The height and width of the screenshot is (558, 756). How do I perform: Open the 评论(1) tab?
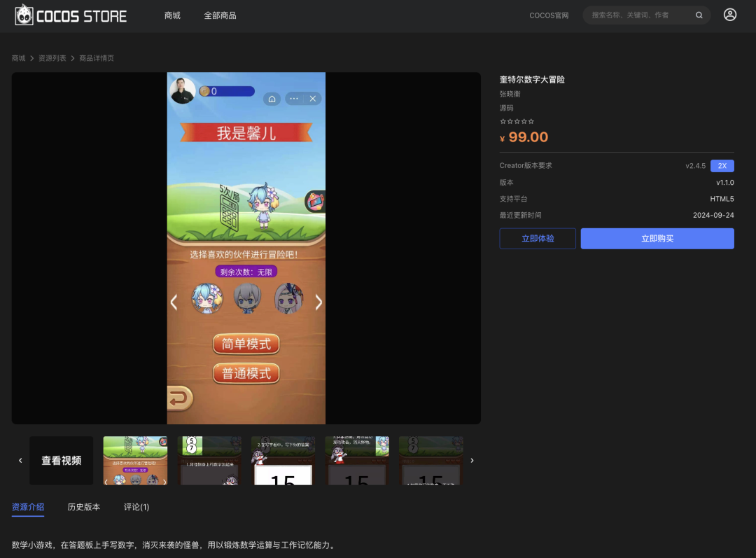(x=136, y=507)
